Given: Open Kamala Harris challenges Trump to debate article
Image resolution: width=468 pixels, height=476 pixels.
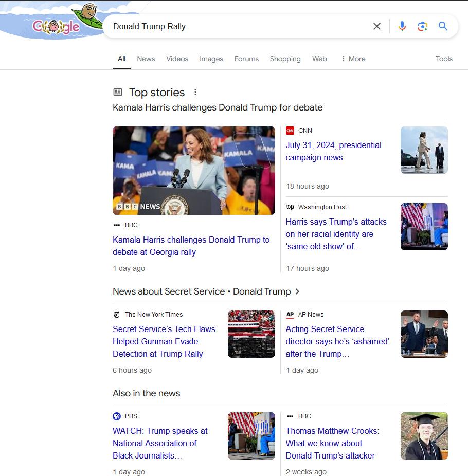Looking at the screenshot, I should (x=191, y=246).
